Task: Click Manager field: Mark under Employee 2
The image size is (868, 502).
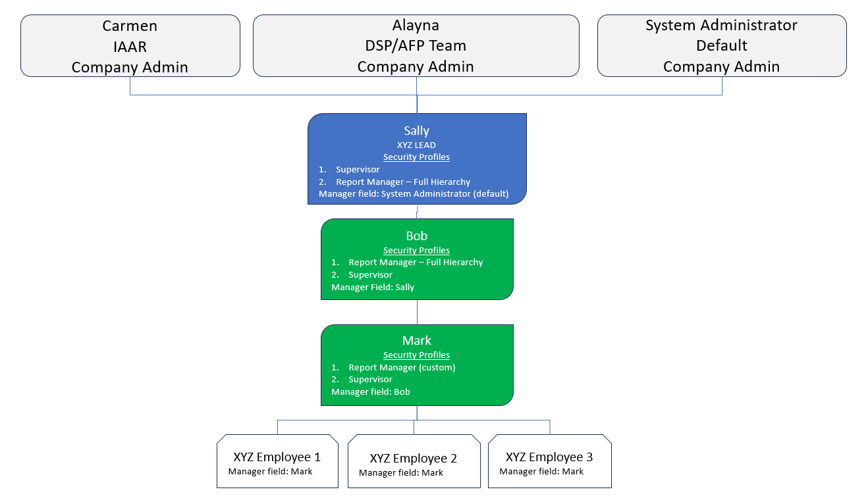Action: point(401,472)
